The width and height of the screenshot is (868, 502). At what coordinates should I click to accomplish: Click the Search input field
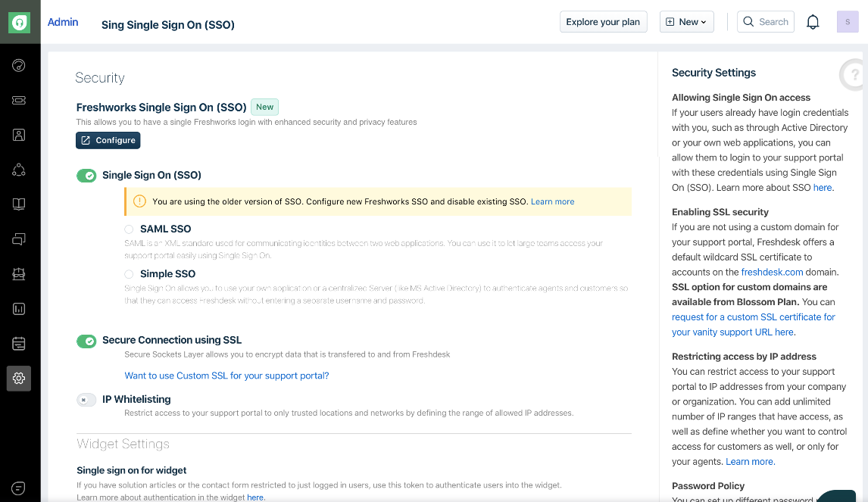tap(766, 22)
